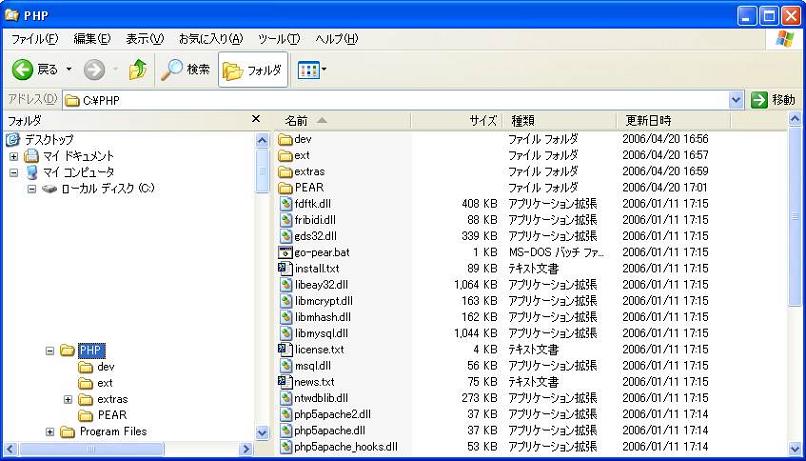This screenshot has height=461, width=806.
Task: Open the ファイル(F) menu
Action: click(35, 39)
